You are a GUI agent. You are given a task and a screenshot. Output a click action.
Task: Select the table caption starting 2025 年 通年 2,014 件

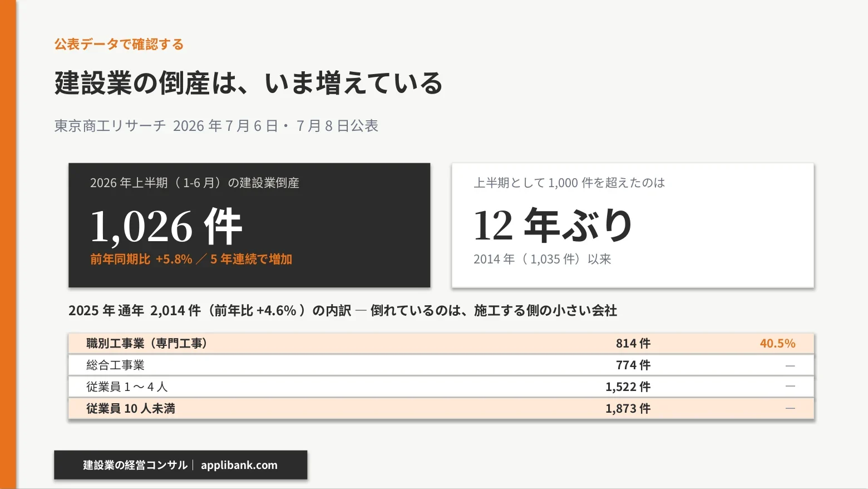343,310
